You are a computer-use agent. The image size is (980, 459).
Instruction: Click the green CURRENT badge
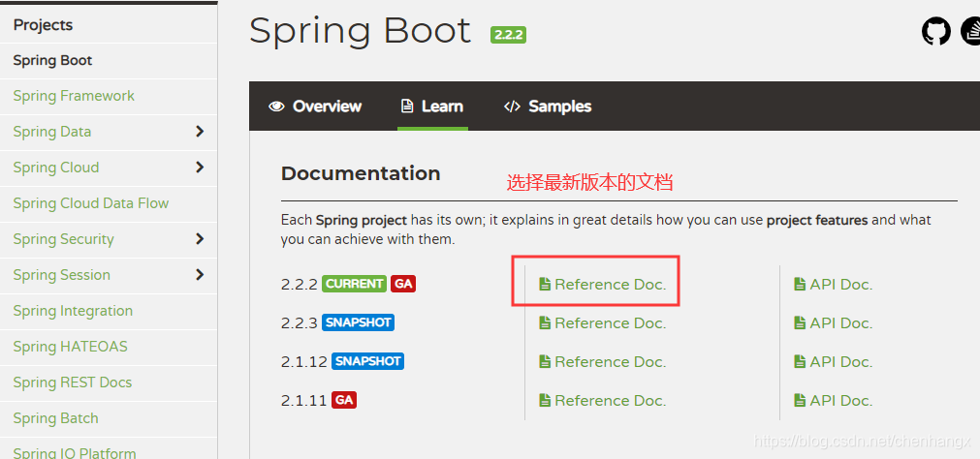[x=355, y=284]
